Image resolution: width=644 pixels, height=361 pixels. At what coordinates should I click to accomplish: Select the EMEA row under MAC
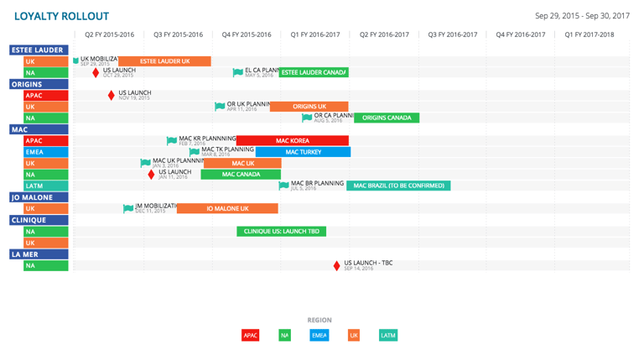click(x=46, y=152)
